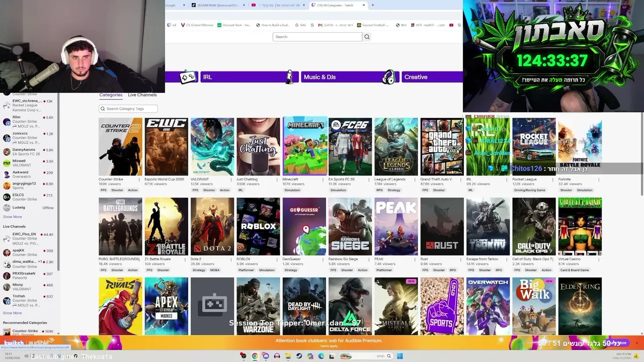This screenshot has width=644, height=362.
Task: Open options menu for Grand Theft Auto V
Action: (461, 179)
